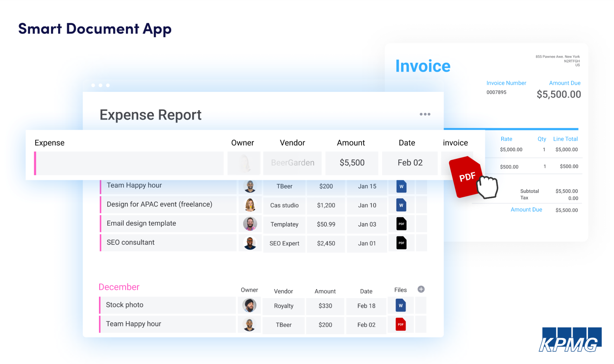The height and width of the screenshot is (364, 614).
Task: Open red PDF file for December Team Happy hour
Action: (x=401, y=324)
